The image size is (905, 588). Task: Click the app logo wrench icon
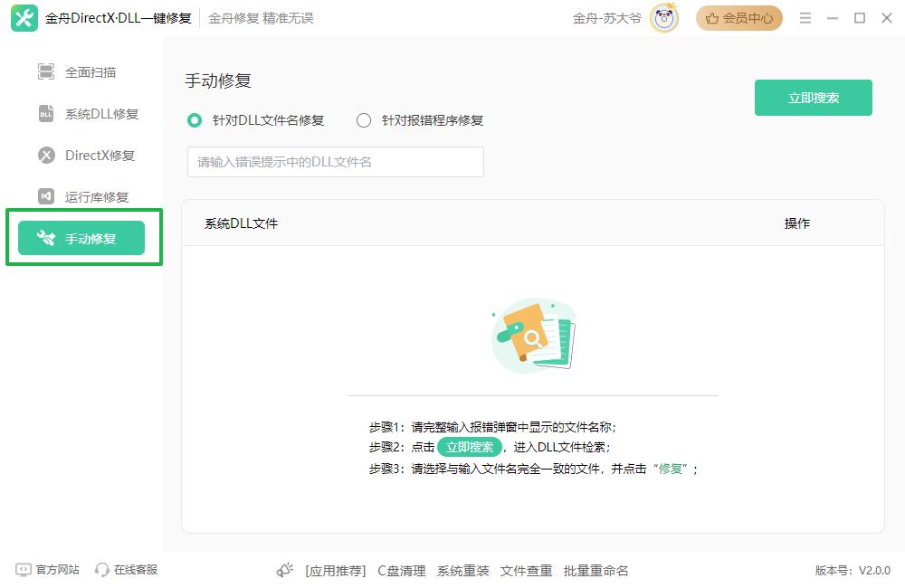tap(24, 18)
